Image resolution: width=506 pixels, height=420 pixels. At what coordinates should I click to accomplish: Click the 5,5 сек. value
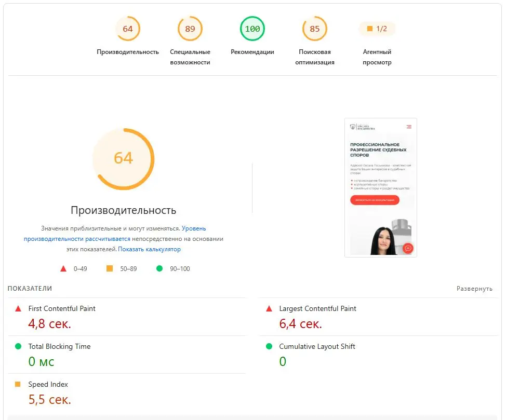(50, 400)
